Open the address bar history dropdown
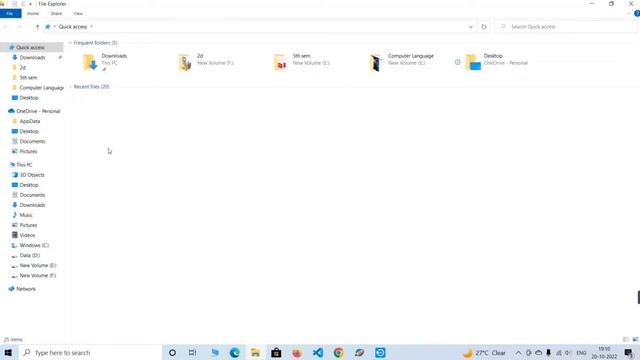Image resolution: width=640 pixels, height=360 pixels. [471, 27]
